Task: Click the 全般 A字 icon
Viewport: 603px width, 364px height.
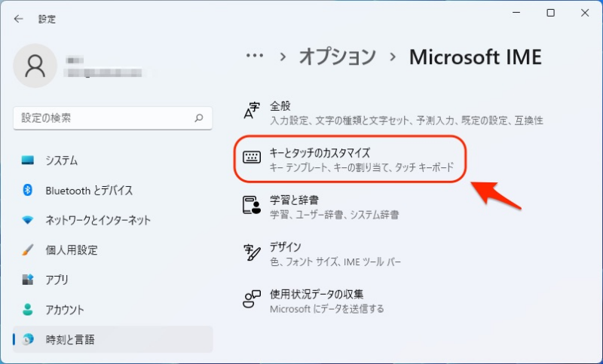Action: (252, 111)
